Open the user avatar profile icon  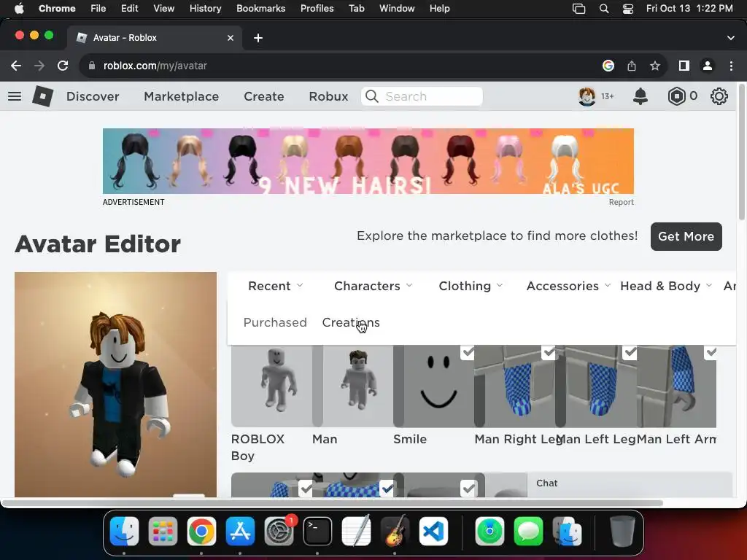coord(587,97)
